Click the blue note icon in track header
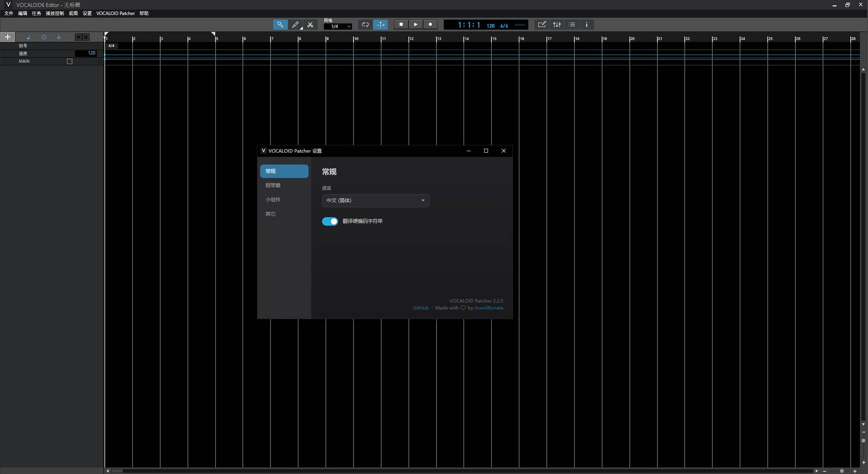The image size is (868, 474). click(x=28, y=37)
